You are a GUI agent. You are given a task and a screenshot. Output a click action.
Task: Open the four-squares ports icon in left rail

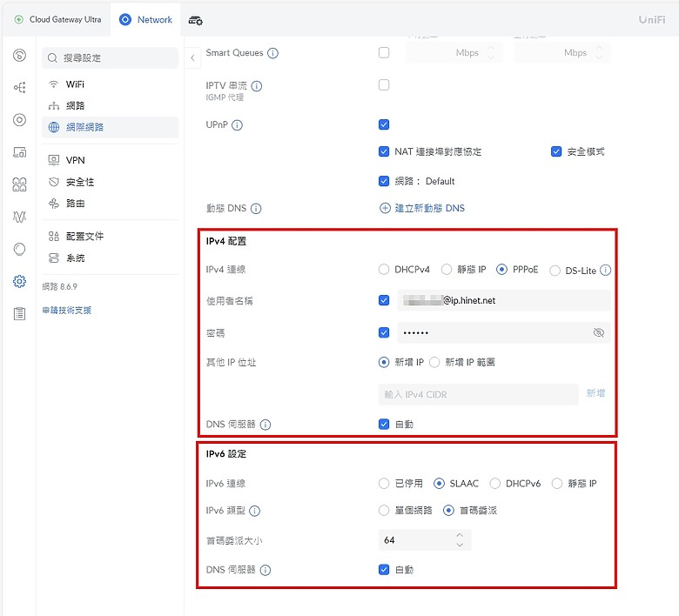click(19, 184)
